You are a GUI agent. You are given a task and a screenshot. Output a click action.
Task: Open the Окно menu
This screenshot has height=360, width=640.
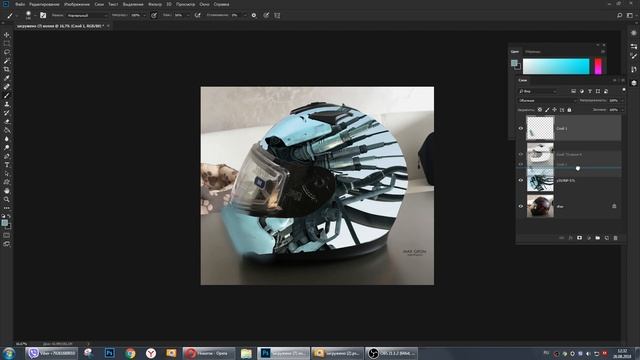click(x=204, y=4)
